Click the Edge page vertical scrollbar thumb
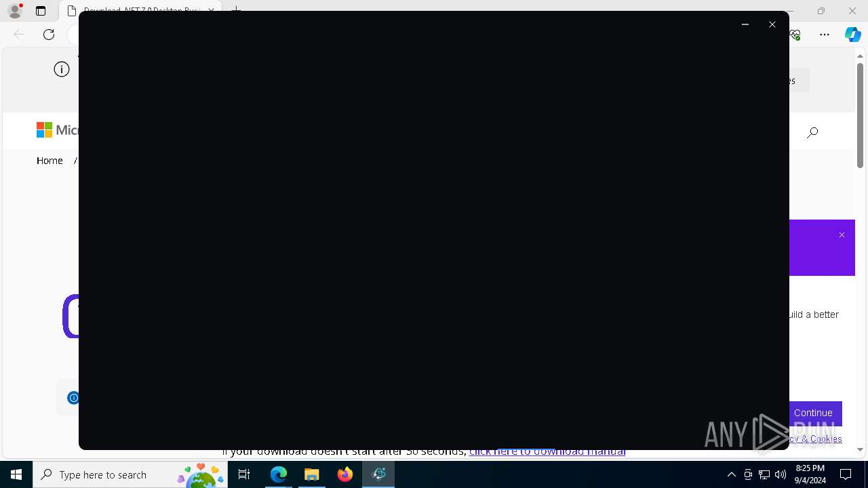Image resolution: width=868 pixels, height=488 pixels. click(x=860, y=115)
